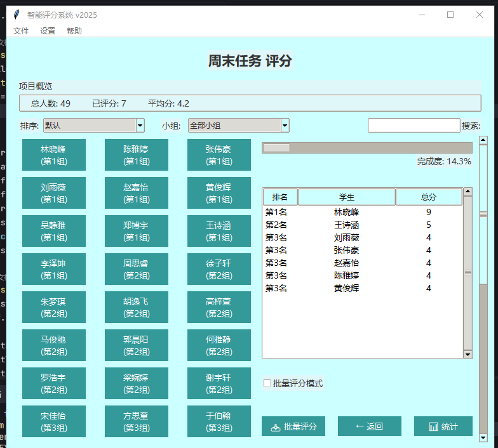The height and width of the screenshot is (448, 498).
Task: Select student 郑博宇 (第1组) card
Action: click(137, 231)
